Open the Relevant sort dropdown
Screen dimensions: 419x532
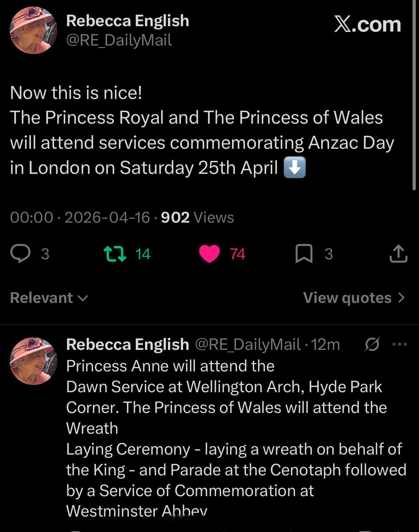49,298
